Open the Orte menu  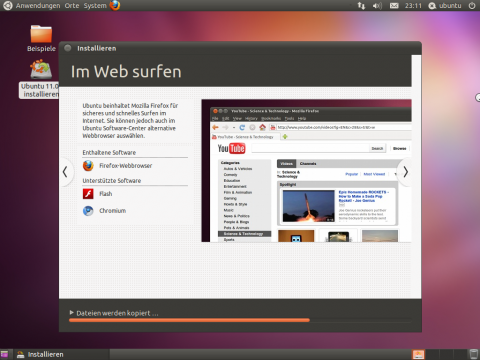point(72,6)
